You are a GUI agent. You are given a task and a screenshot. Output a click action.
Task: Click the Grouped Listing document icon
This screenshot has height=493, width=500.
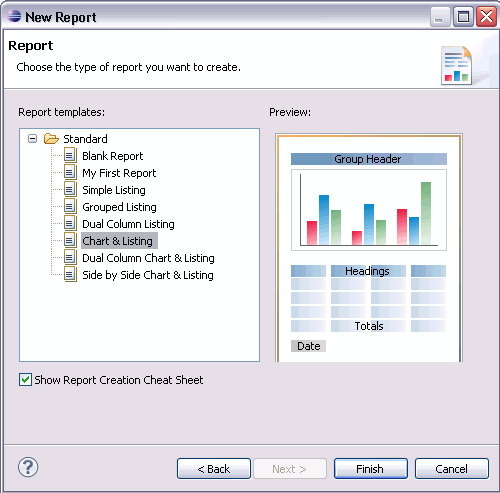coord(70,206)
